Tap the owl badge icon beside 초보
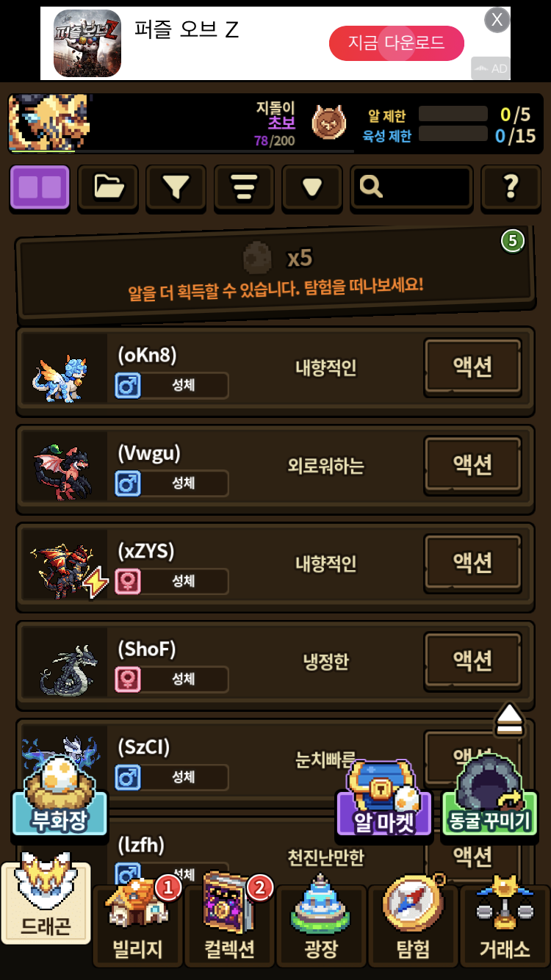Screen dimensions: 551x980 click(328, 122)
